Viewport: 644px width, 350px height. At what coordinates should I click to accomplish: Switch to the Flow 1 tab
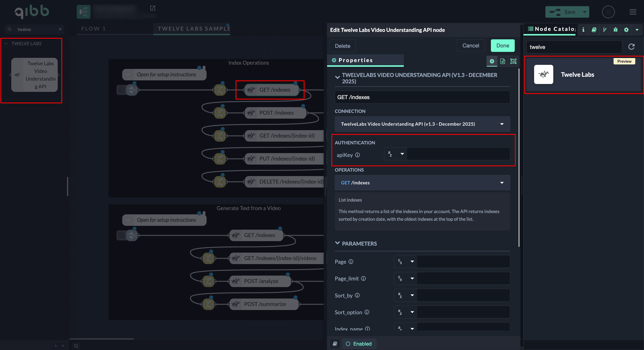pyautogui.click(x=93, y=29)
